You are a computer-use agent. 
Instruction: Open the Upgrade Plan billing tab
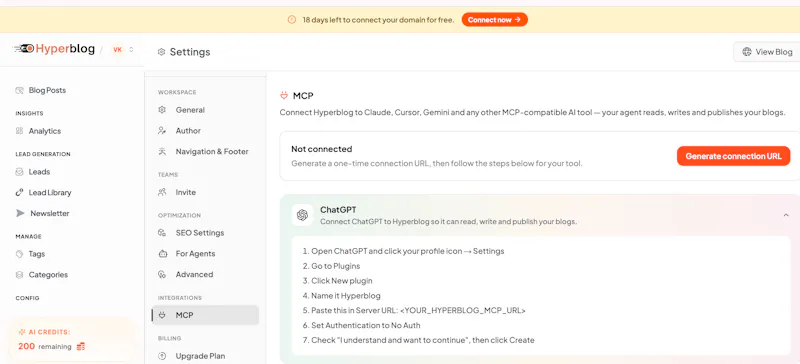pos(205,356)
